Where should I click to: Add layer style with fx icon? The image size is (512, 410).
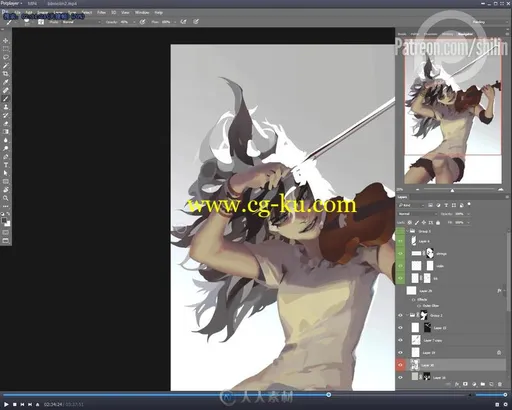(x=457, y=384)
